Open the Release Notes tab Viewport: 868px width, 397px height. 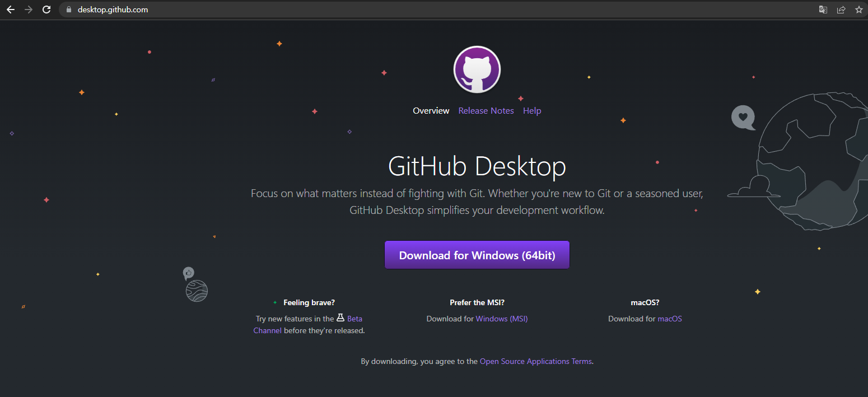tap(486, 111)
